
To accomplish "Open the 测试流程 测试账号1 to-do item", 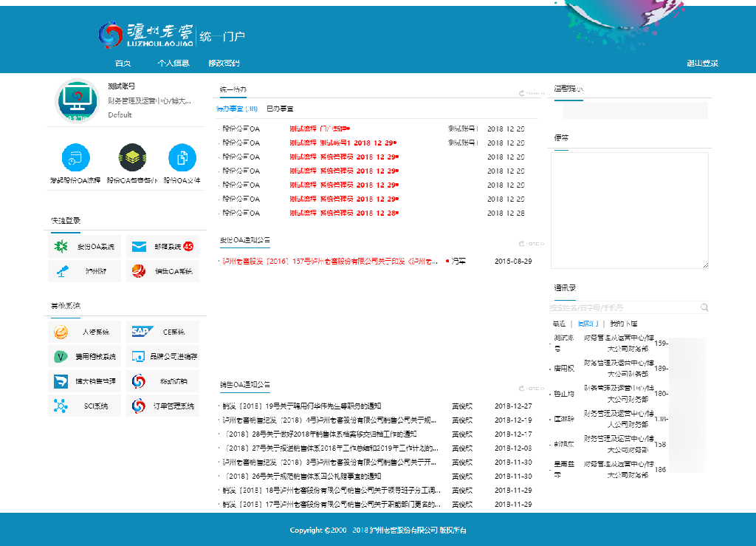I will pos(343,143).
